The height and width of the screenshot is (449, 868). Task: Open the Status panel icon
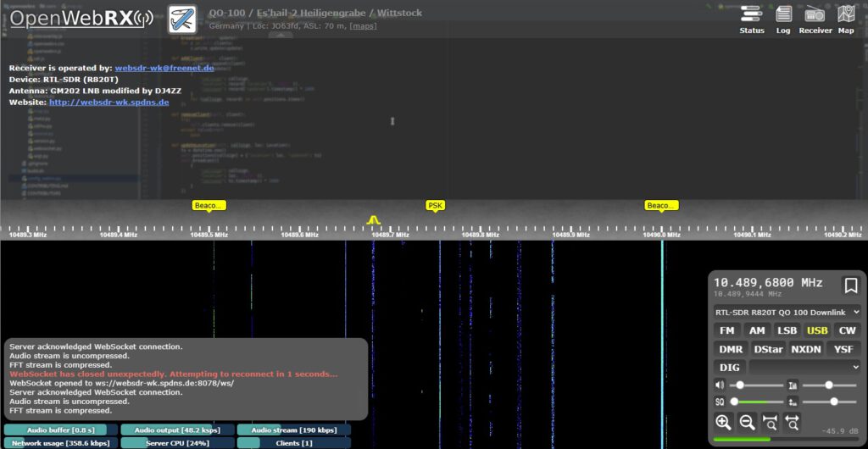coord(751,19)
